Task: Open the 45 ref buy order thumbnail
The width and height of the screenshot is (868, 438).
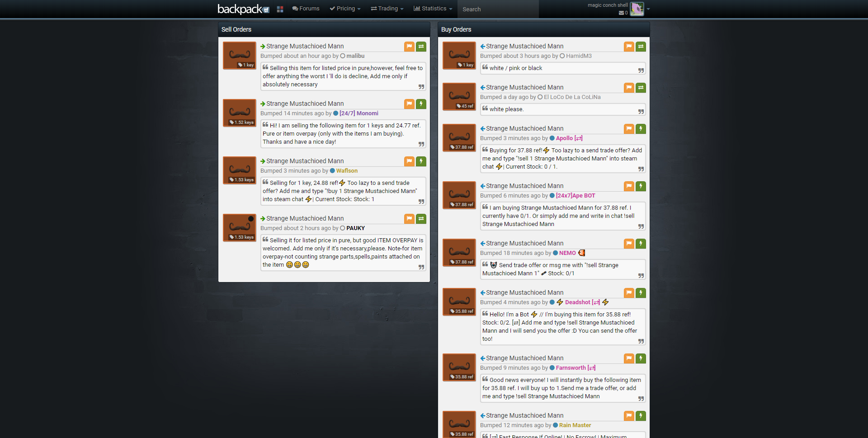Action: 459,97
